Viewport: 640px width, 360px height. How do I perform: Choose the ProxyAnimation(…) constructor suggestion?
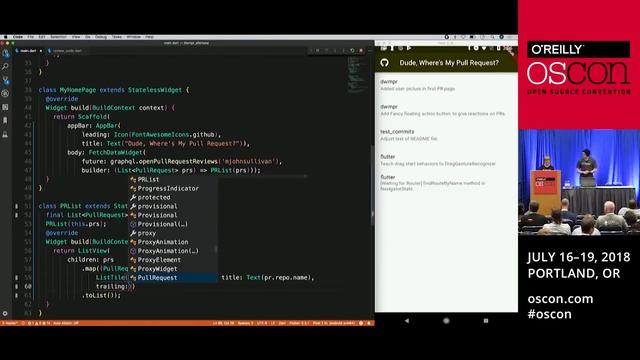click(x=173, y=251)
